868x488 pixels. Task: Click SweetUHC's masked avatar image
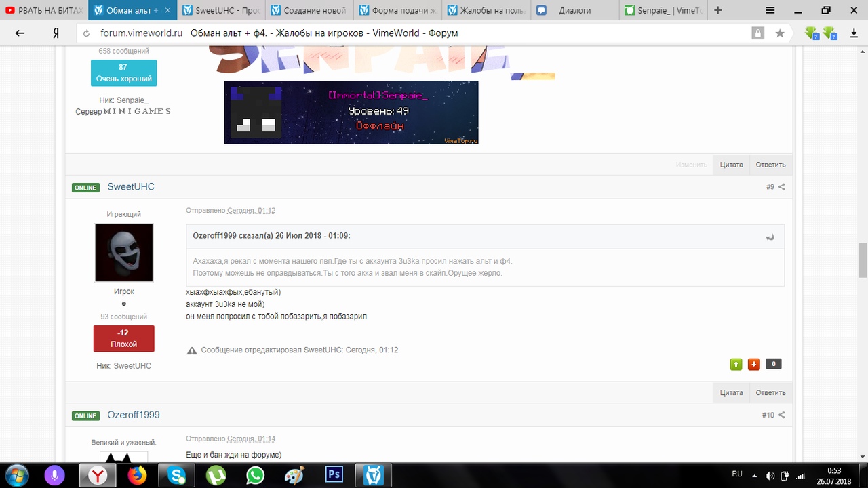click(x=124, y=253)
